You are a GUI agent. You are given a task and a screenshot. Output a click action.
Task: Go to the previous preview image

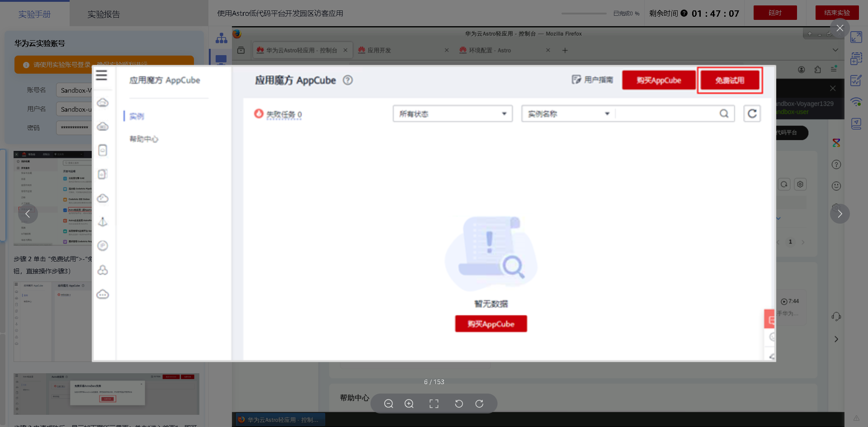pyautogui.click(x=28, y=214)
